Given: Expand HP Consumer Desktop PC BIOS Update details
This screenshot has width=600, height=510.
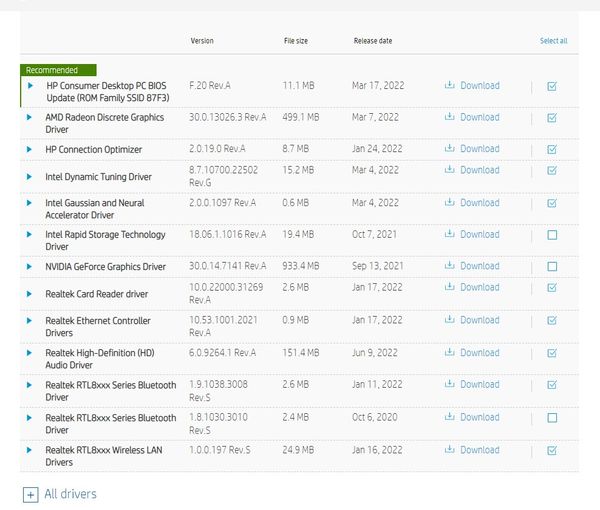Looking at the screenshot, I should tap(31, 85).
